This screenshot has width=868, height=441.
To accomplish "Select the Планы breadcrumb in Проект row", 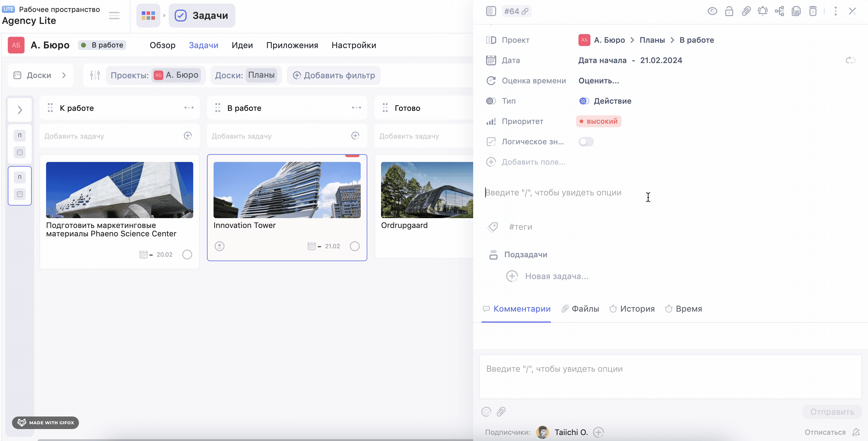I will tap(652, 40).
